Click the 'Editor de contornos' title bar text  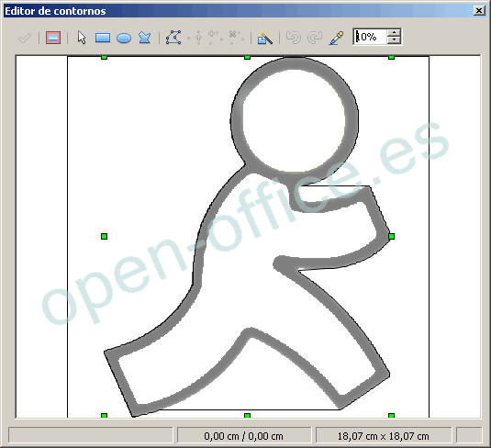click(x=55, y=11)
